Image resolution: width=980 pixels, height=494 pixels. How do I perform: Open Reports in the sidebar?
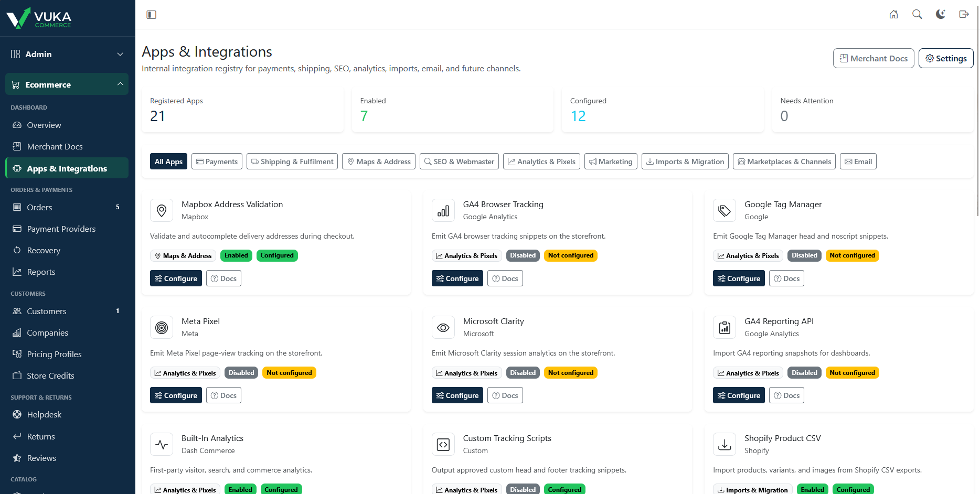67,272
